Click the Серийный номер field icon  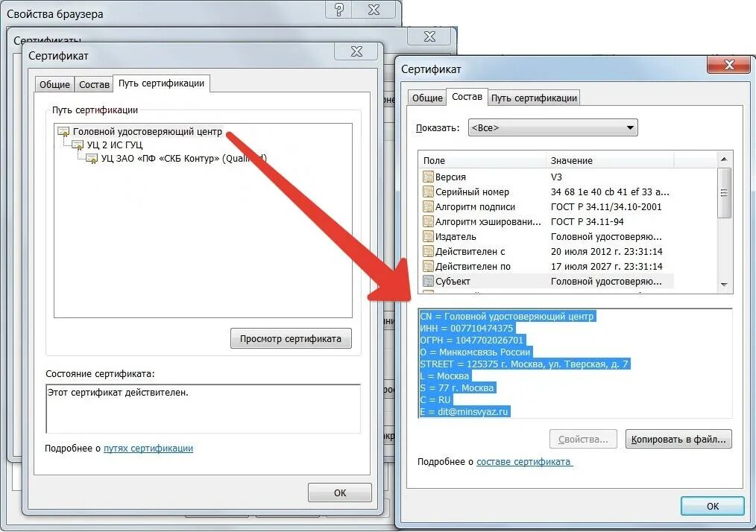tap(428, 191)
